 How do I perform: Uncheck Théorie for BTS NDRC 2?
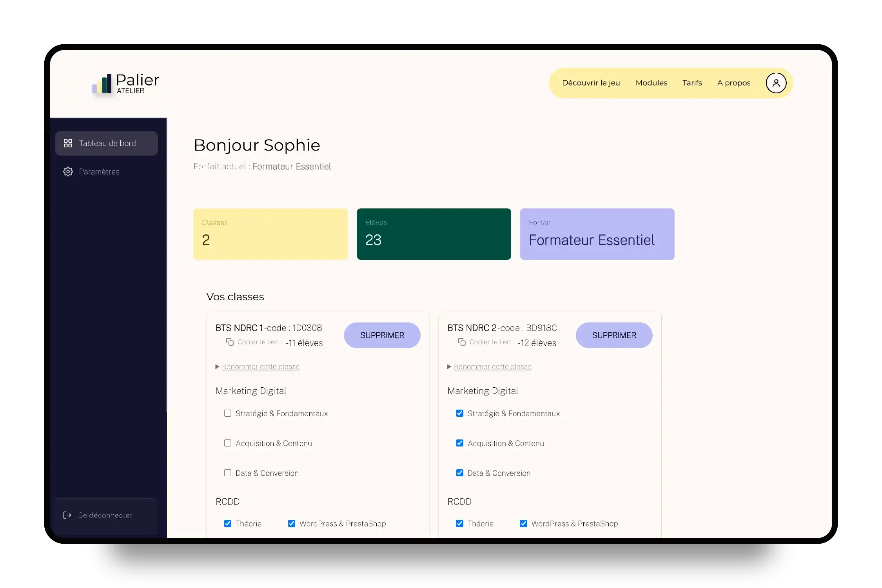click(x=459, y=523)
